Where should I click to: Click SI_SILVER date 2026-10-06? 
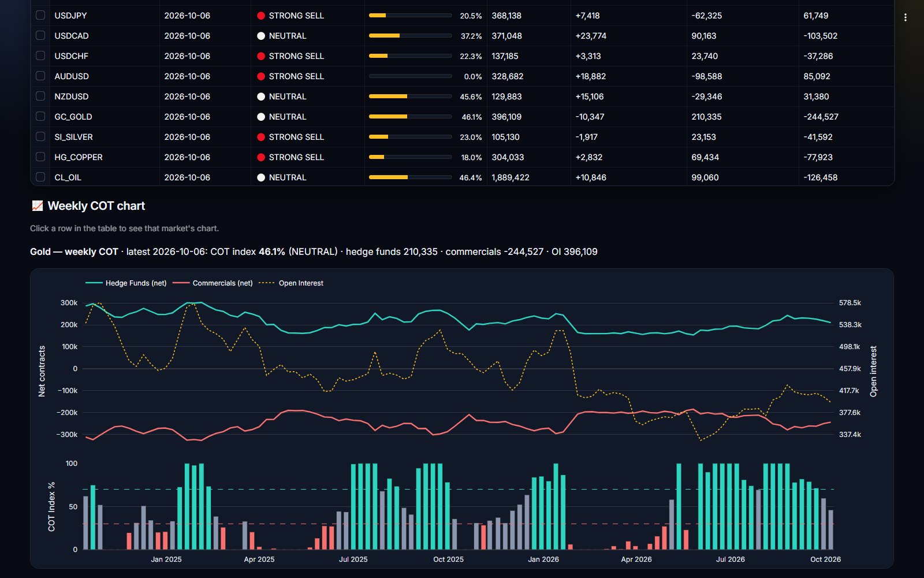point(187,137)
